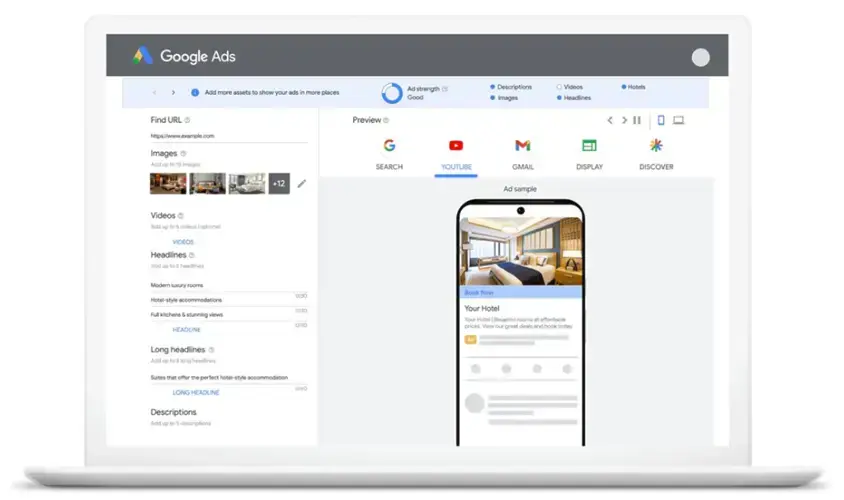
Task: Switch preview to desktop device view
Action: pyautogui.click(x=678, y=120)
